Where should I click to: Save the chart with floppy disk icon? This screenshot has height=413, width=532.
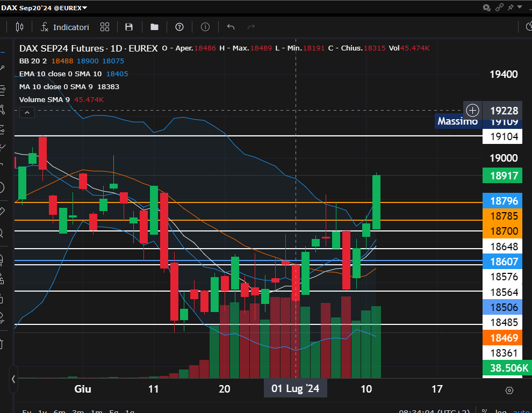point(129,27)
